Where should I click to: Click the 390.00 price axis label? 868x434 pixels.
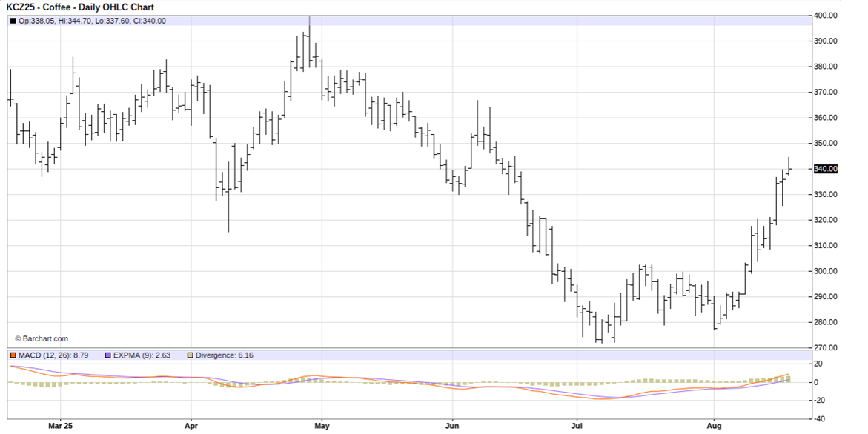(825, 41)
